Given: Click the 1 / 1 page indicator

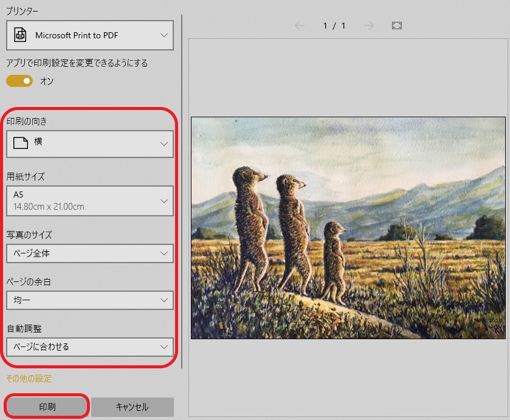Looking at the screenshot, I should 334,26.
